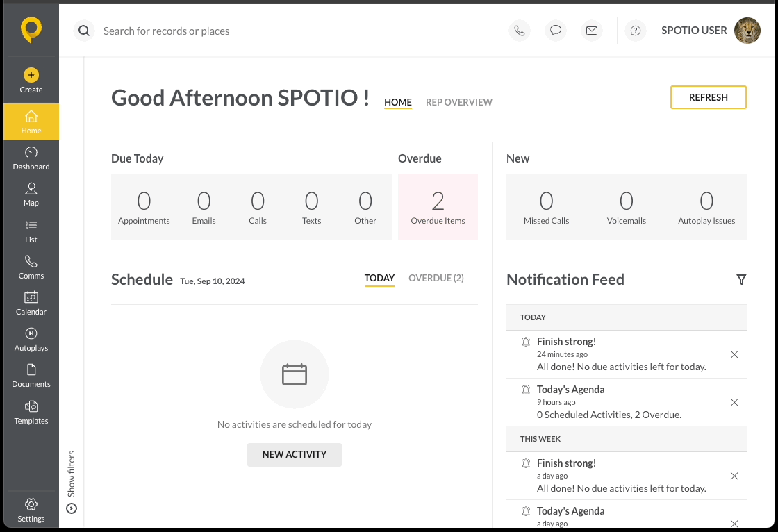778x532 pixels.
Task: Open Settings from the sidebar
Action: pos(31,510)
